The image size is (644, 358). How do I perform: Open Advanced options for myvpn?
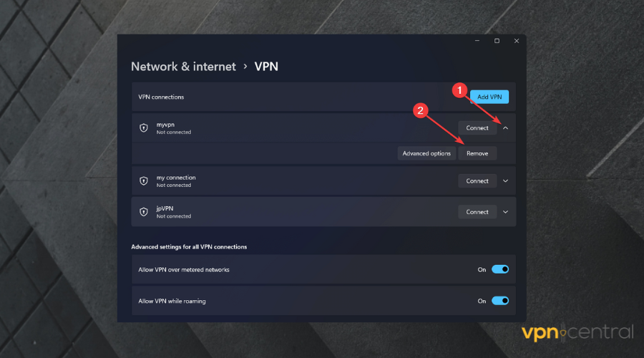(x=426, y=153)
